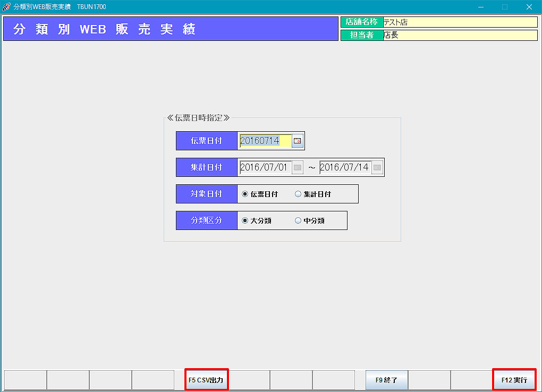Close the 分類別WEB販売実績 window
This screenshot has width=542, height=392.
[529, 7]
